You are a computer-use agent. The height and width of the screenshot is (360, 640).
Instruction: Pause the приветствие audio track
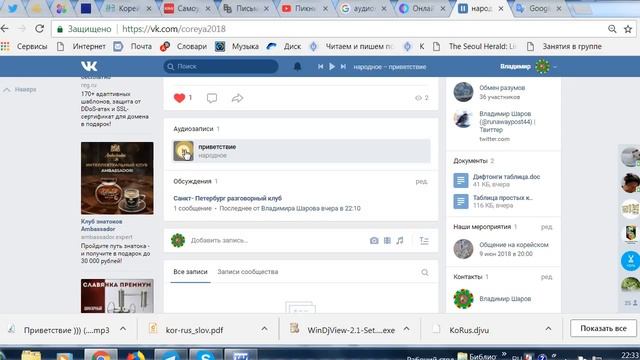click(x=183, y=151)
